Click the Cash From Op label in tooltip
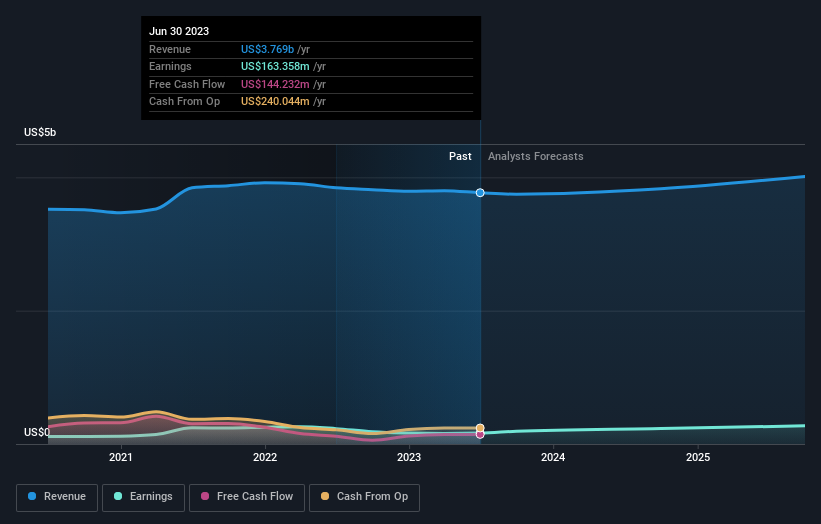Screen dimensions: 821x524 pyautogui.click(x=184, y=102)
